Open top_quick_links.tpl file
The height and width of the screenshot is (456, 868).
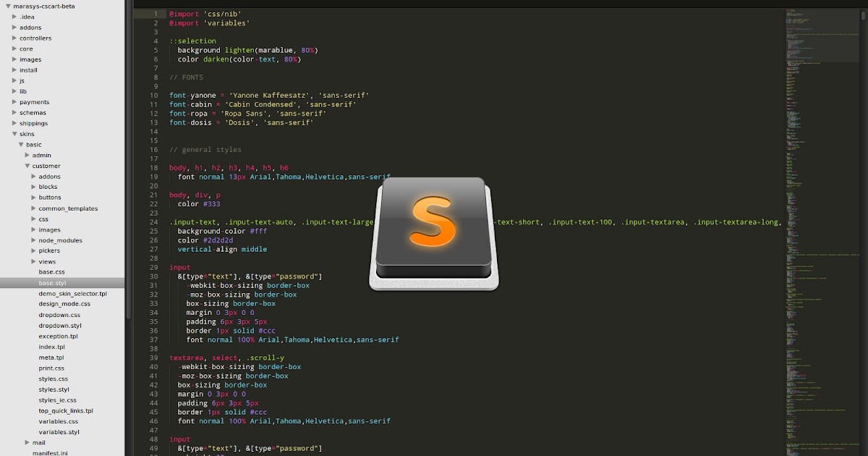coord(64,410)
